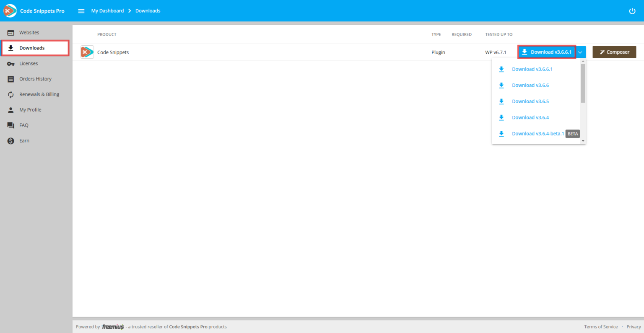Click download icon beside v3.6.6 in list
The height and width of the screenshot is (333, 644).
[501, 85]
